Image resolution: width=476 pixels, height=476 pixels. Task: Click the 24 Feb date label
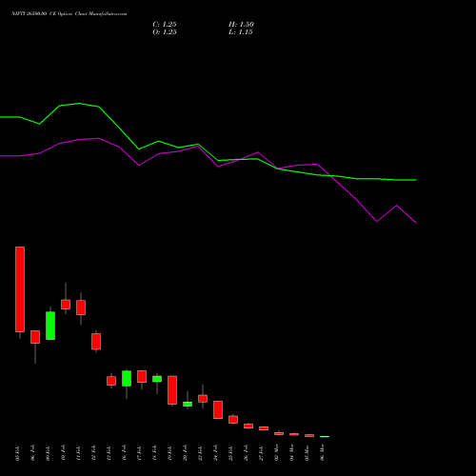point(215,453)
